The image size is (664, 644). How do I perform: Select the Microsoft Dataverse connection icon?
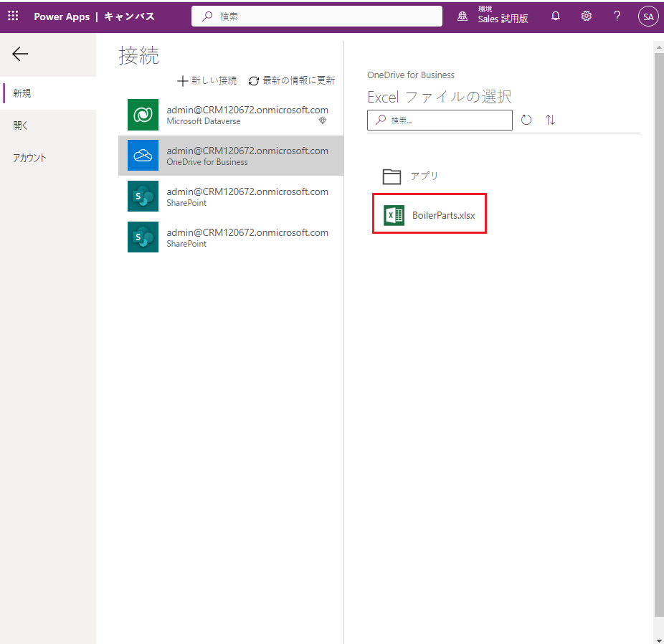tap(143, 115)
